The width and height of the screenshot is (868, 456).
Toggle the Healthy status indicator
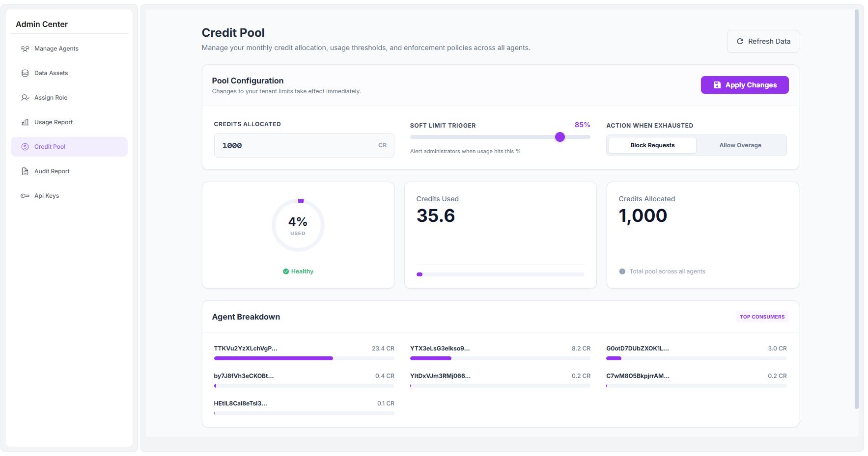click(298, 271)
